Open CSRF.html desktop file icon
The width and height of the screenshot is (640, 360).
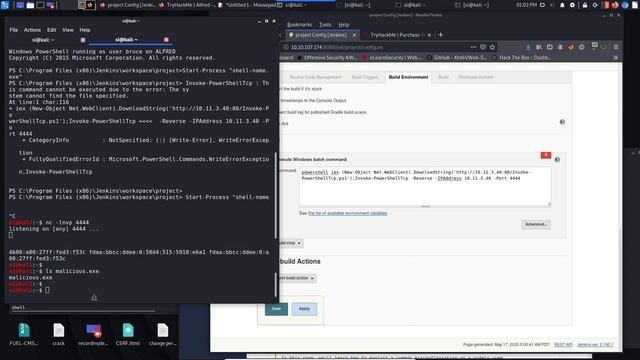128,334
